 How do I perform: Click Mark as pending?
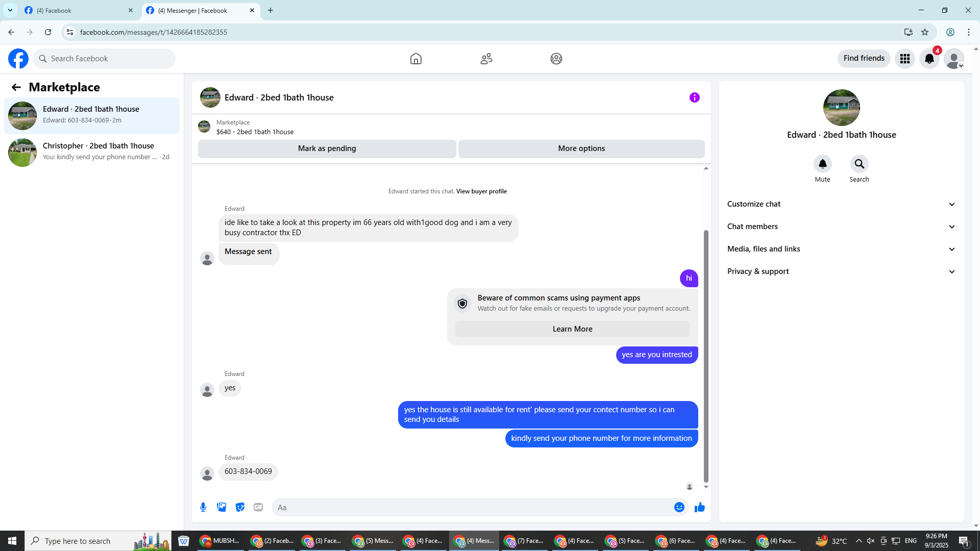pyautogui.click(x=327, y=148)
